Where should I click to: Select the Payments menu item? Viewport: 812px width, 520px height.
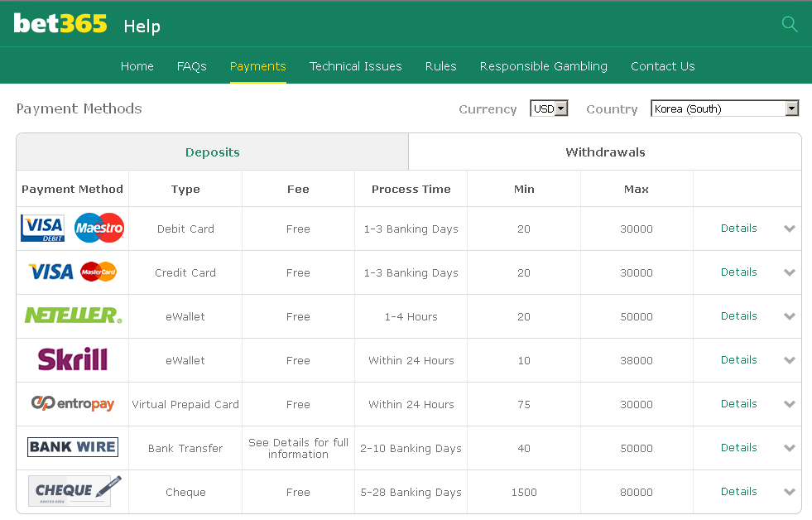[x=258, y=66]
